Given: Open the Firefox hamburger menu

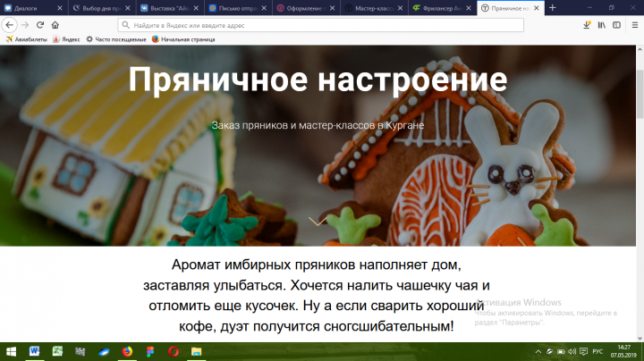Looking at the screenshot, I should pos(634,25).
